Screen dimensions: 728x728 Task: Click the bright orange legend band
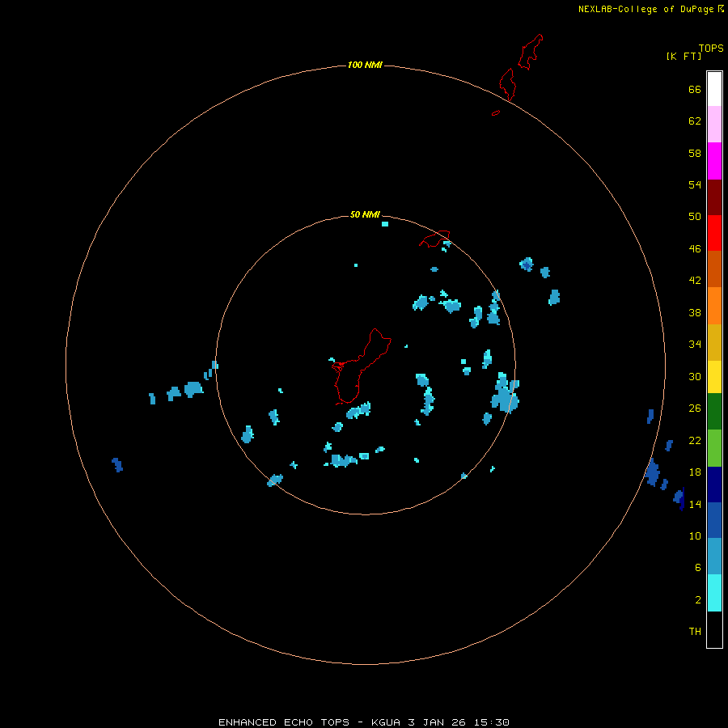[x=714, y=306]
